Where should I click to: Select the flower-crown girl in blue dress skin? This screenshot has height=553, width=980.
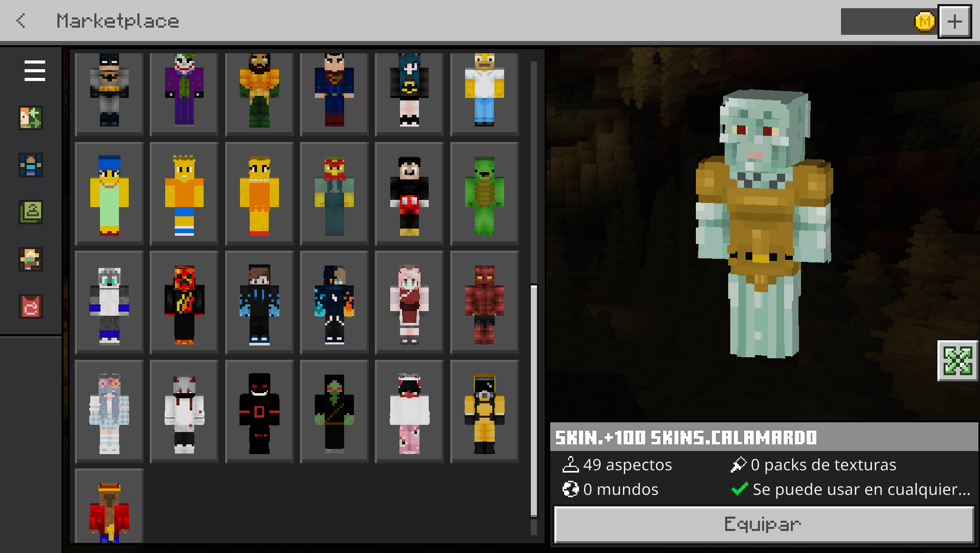coord(109,411)
